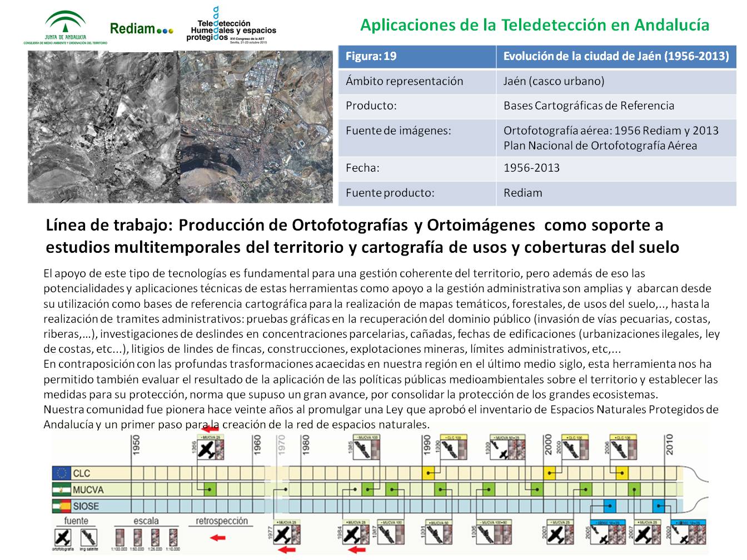
Task: Click 'Evolución de la ciudad de Jaén (1956-2013)' header
Action: pos(616,57)
